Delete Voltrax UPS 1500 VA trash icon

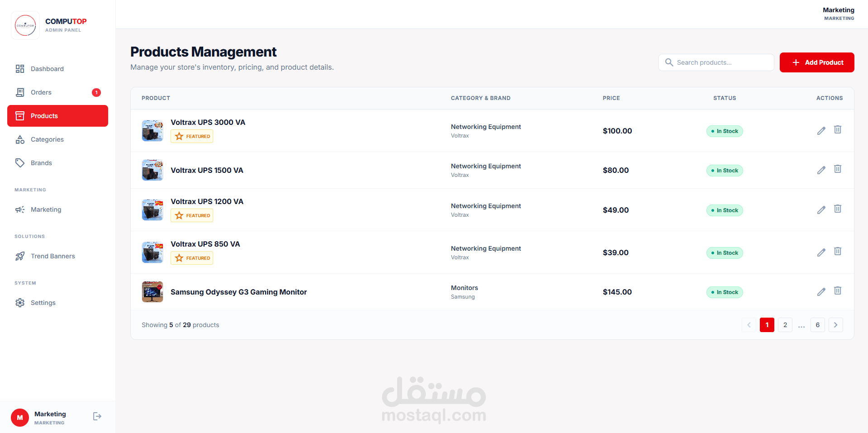click(838, 169)
